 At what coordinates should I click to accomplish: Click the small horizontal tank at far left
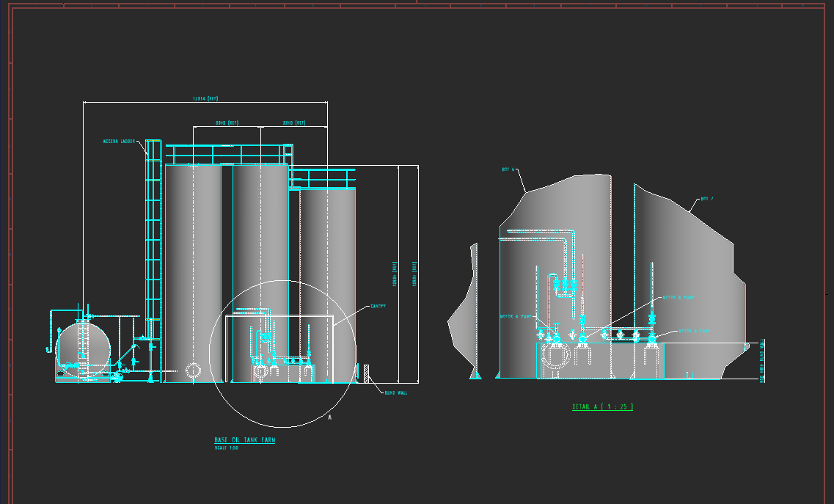(83, 348)
